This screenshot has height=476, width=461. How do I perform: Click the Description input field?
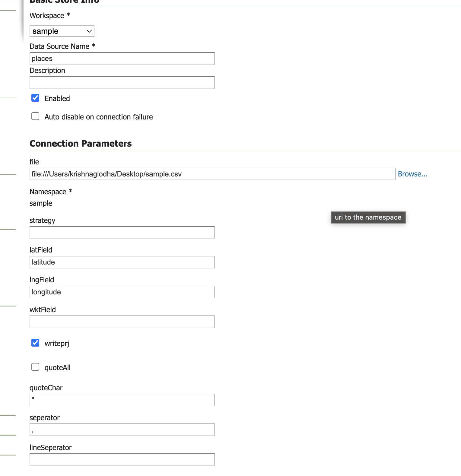(x=122, y=83)
